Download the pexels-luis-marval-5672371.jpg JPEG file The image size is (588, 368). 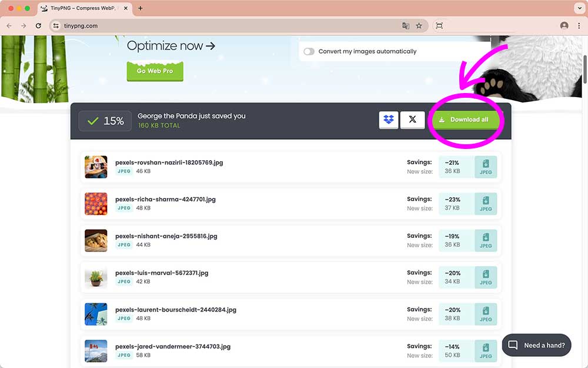pyautogui.click(x=486, y=277)
